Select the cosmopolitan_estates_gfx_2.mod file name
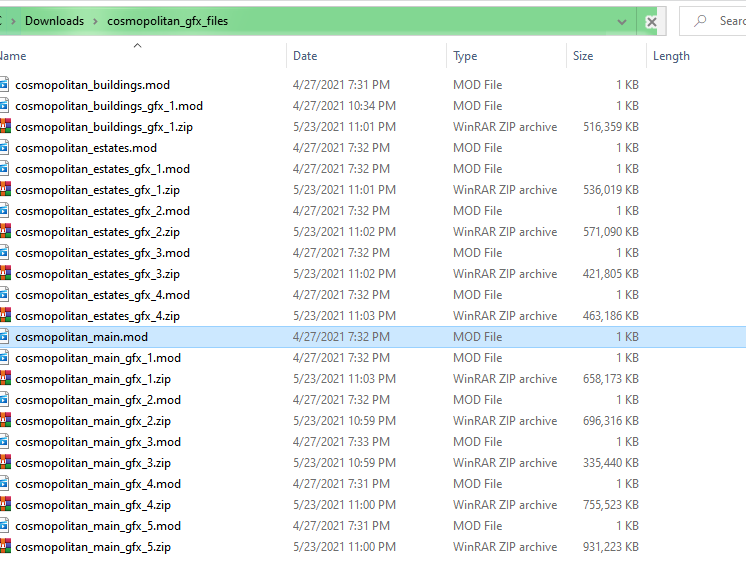The width and height of the screenshot is (746, 583). point(102,211)
